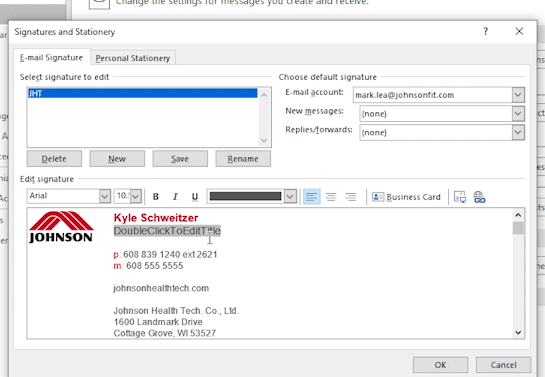
Task: Align signature text right
Action: tap(350, 197)
